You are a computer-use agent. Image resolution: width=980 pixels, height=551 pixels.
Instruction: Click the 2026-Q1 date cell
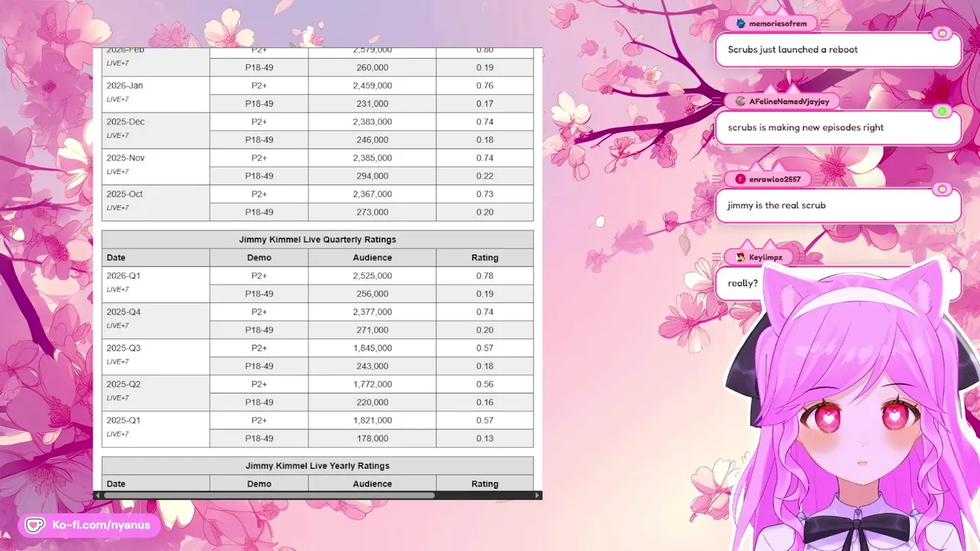155,285
